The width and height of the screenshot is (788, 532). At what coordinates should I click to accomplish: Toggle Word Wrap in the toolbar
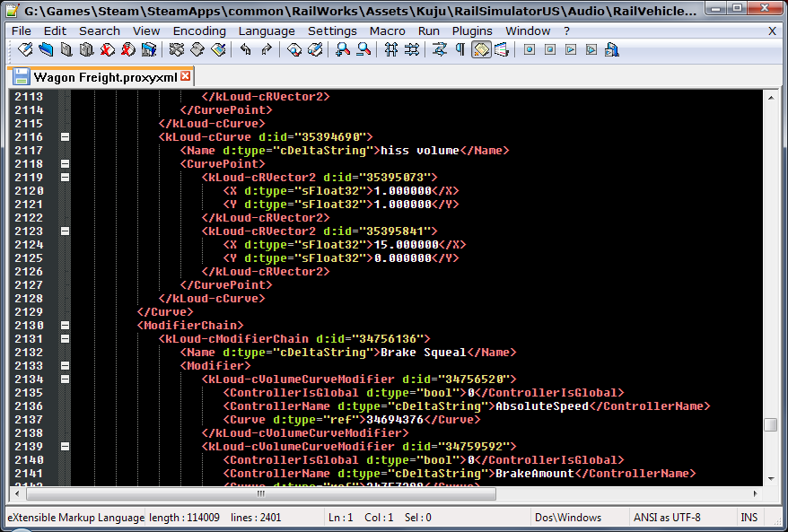[x=440, y=49]
